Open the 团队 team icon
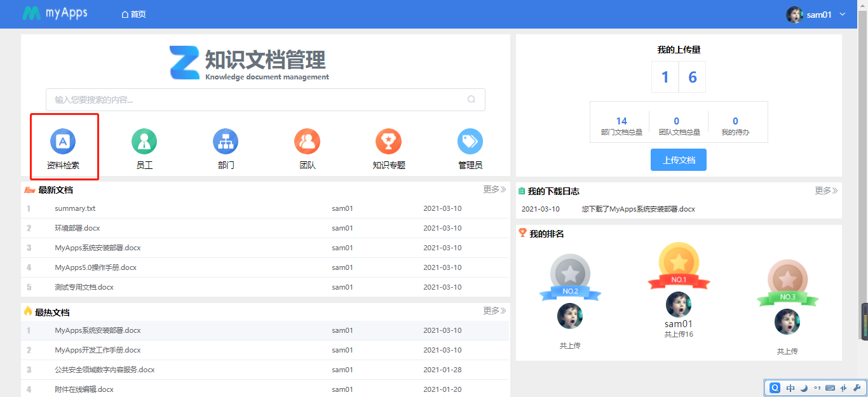 pos(307,141)
